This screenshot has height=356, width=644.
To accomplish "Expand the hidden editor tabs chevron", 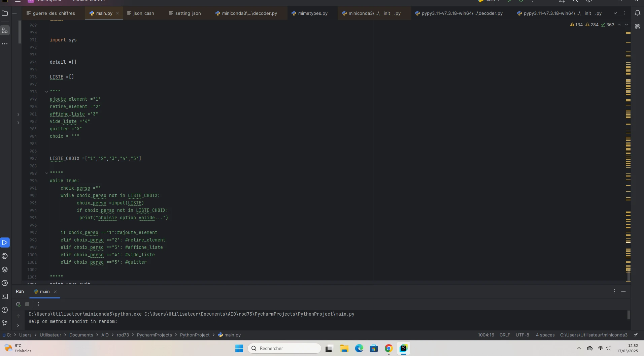I will tap(615, 13).
